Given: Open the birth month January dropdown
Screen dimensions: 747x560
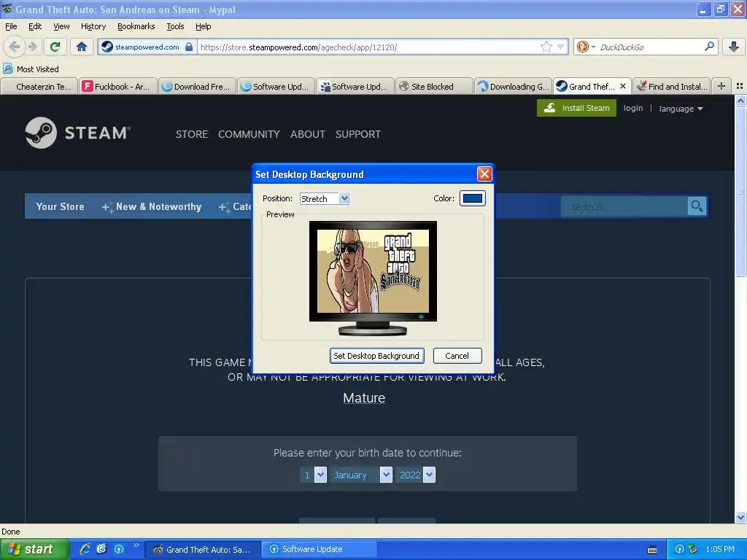Looking at the screenshot, I should click(362, 475).
